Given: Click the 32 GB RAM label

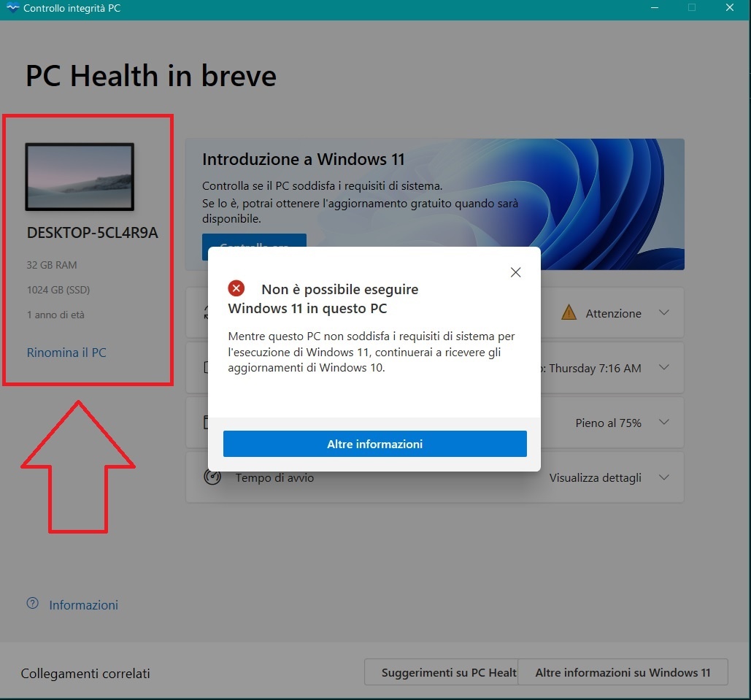Looking at the screenshot, I should [52, 265].
